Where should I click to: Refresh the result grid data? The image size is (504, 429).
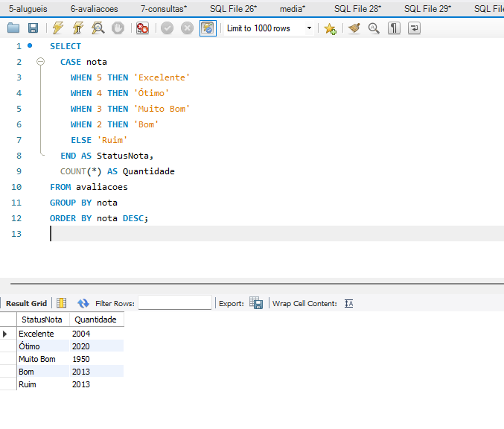[x=83, y=303]
